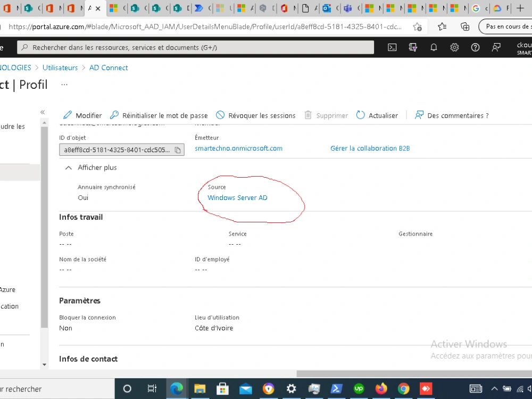Open the Azure help question mark
Screen dimensions: 532x399
tap(475, 47)
